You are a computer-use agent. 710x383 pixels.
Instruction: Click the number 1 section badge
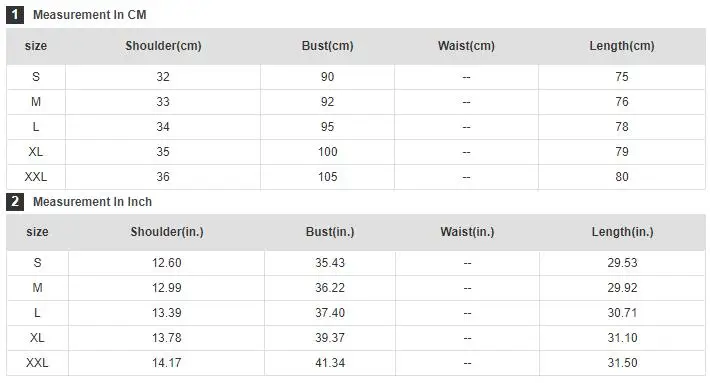tap(14, 15)
